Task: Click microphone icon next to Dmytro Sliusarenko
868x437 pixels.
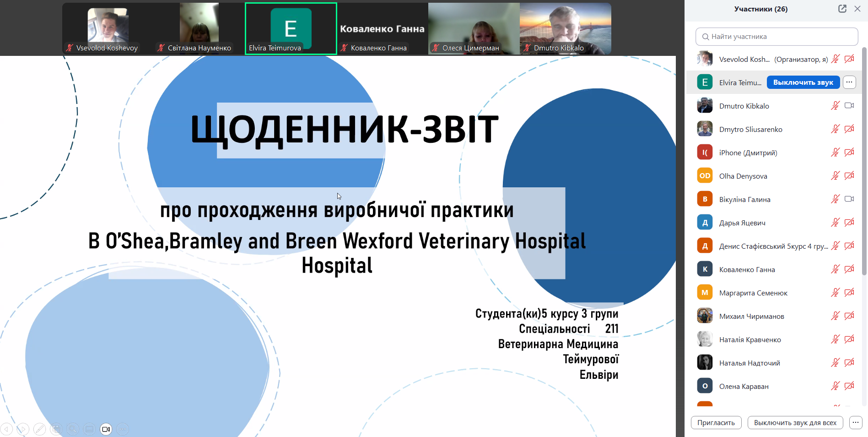Action: click(836, 129)
